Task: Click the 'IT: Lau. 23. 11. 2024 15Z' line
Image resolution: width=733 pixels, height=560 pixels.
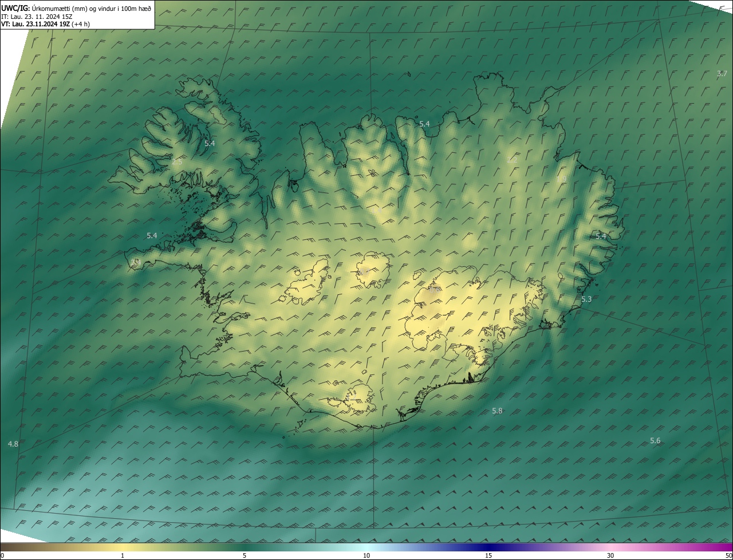Action: click(36, 16)
